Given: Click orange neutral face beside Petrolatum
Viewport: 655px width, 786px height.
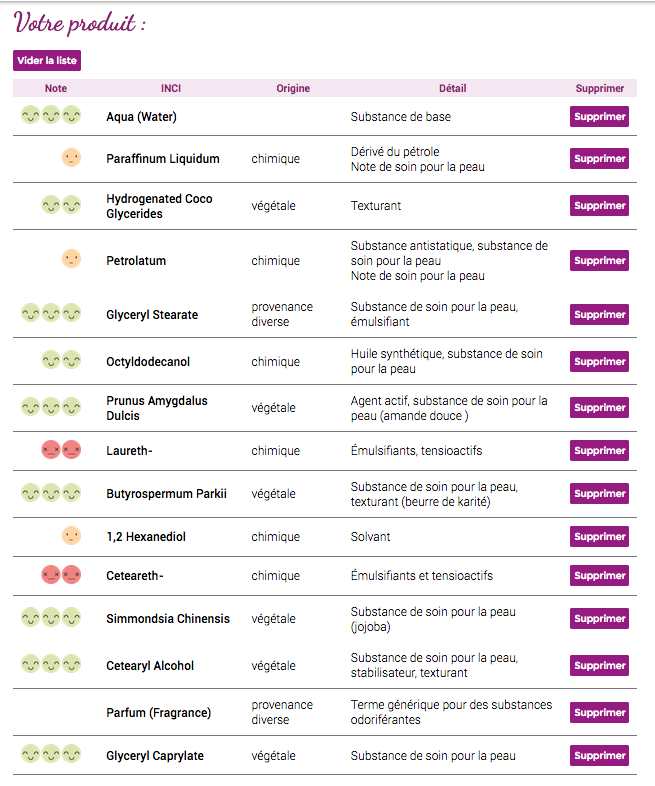Looking at the screenshot, I should coord(71,260).
